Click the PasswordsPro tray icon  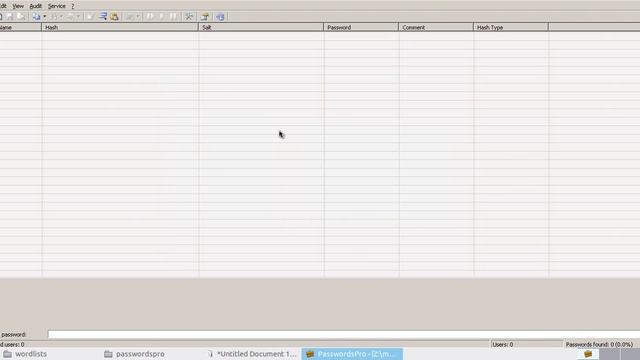588,354
